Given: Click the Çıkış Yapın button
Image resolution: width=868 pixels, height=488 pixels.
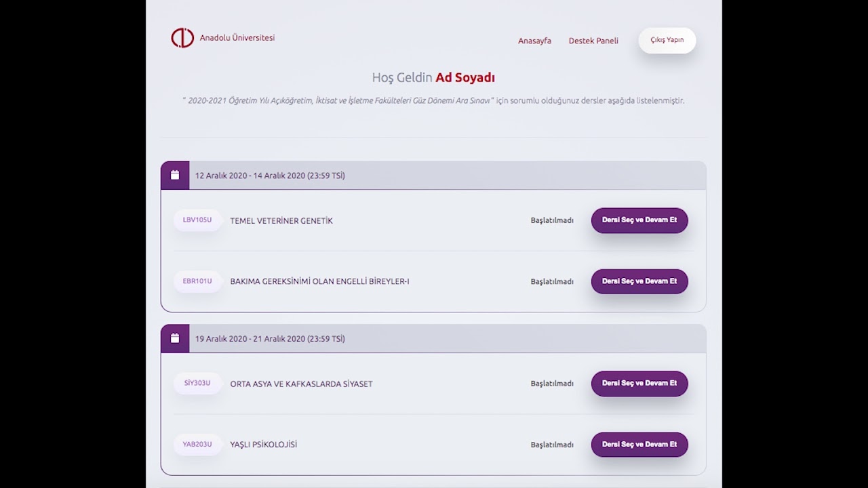Looking at the screenshot, I should [x=667, y=40].
